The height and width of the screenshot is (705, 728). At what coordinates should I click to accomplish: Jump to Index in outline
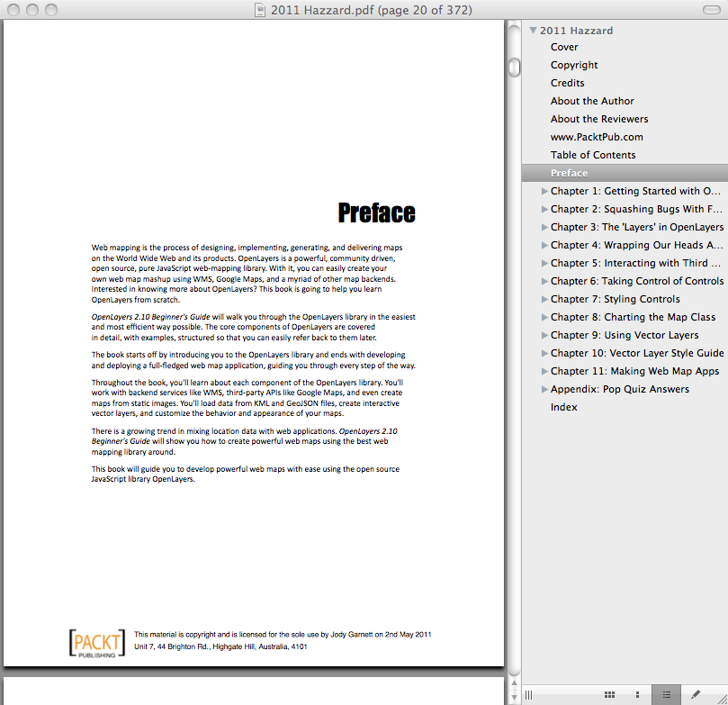(x=563, y=407)
